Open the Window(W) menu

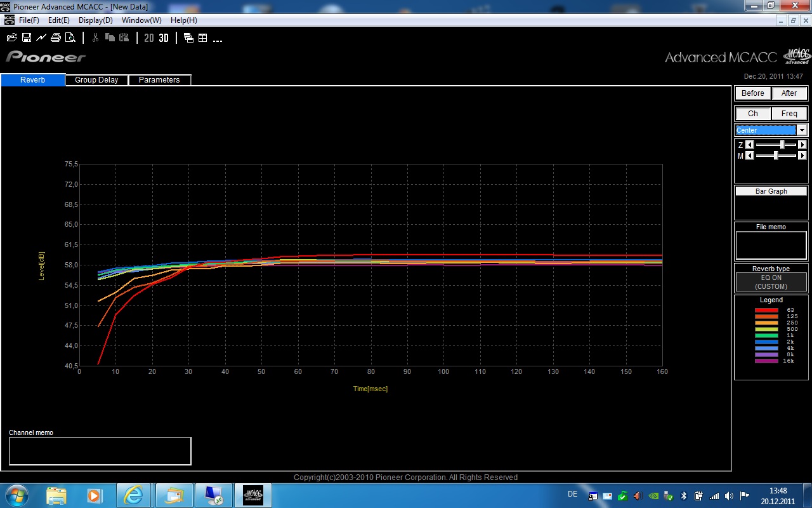pyautogui.click(x=141, y=20)
